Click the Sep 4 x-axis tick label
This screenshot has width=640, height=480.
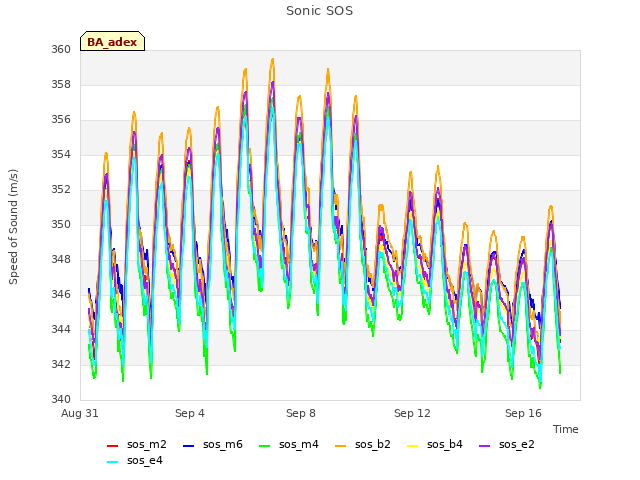coord(190,413)
